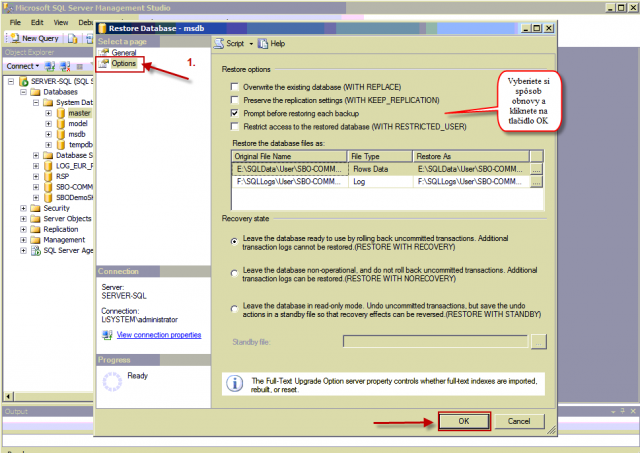This screenshot has height=453, width=640.
Task: Click the tempdb database icon
Action: pos(61,145)
